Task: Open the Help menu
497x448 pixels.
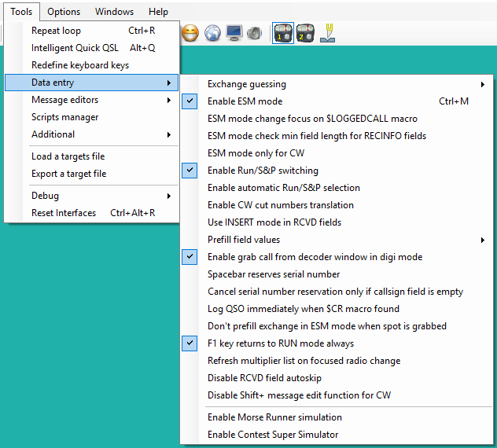Action: (x=158, y=12)
